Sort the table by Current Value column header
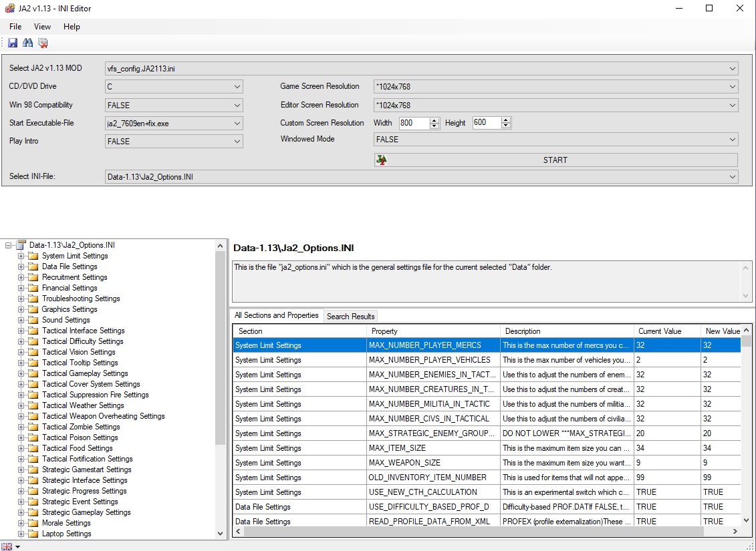Screen dimensions: 756x551 pos(667,331)
